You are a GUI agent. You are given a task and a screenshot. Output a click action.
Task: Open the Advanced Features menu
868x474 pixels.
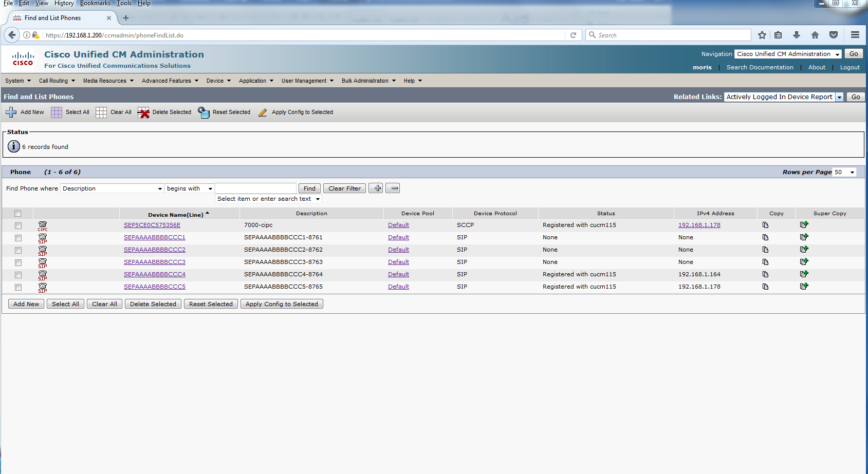170,81
